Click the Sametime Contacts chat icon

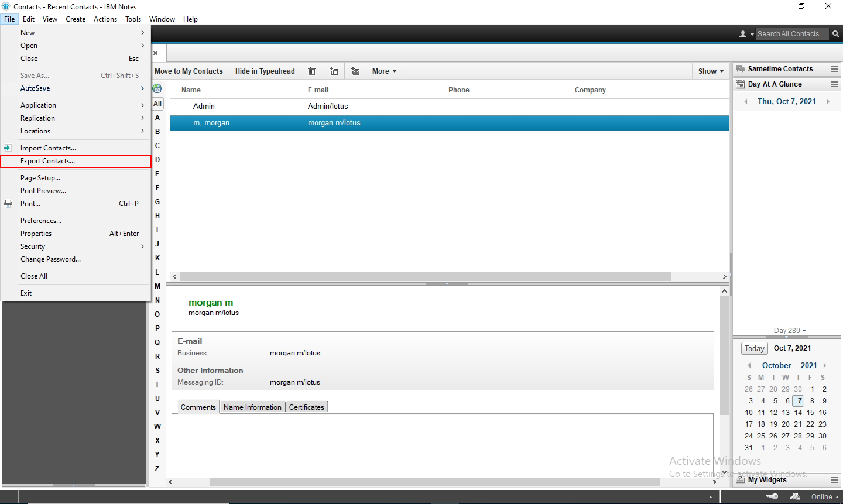click(741, 69)
